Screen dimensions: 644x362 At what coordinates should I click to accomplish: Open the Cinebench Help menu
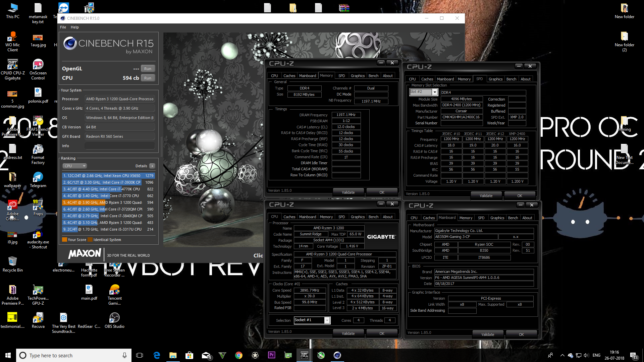point(75,27)
